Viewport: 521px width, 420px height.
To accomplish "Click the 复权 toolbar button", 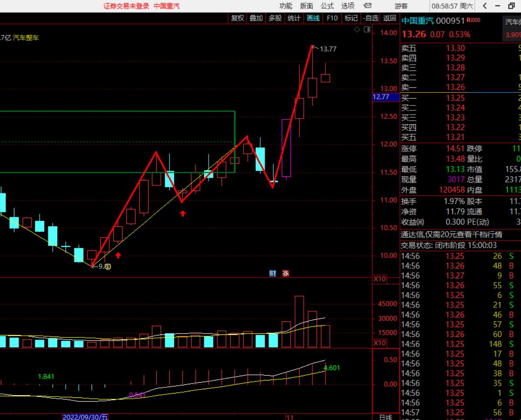I will click(x=238, y=18).
